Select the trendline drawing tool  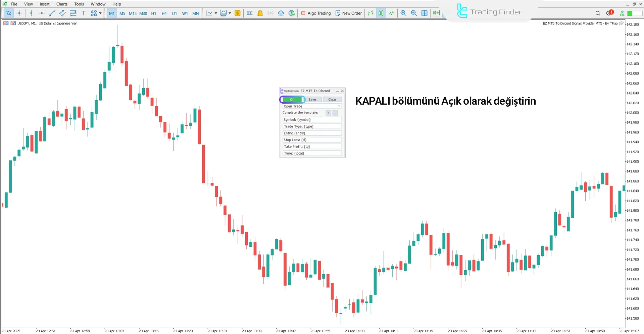tap(52, 13)
